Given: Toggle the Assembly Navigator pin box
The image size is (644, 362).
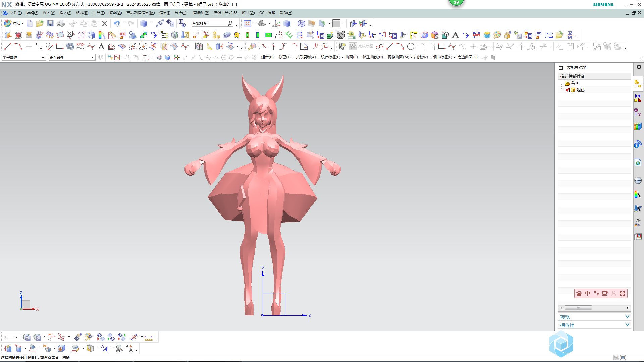Looking at the screenshot, I should pos(561,68).
